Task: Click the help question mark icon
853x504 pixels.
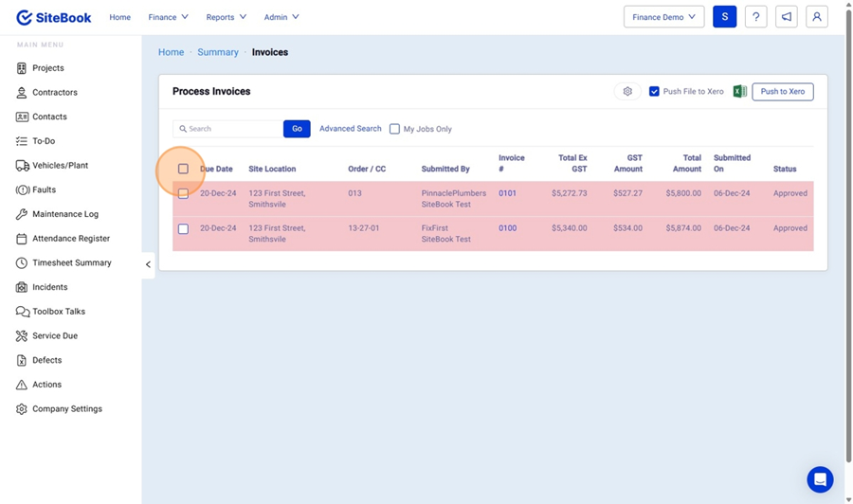Action: (755, 17)
